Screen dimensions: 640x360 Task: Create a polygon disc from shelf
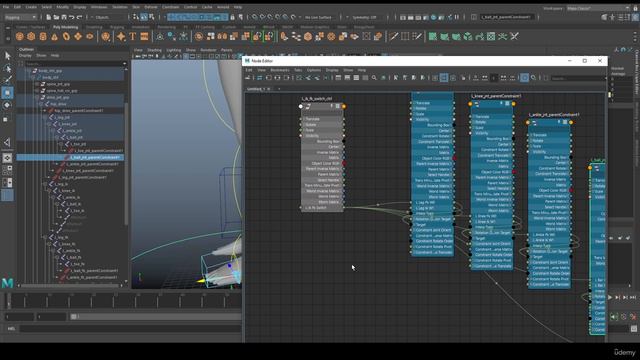(89, 37)
